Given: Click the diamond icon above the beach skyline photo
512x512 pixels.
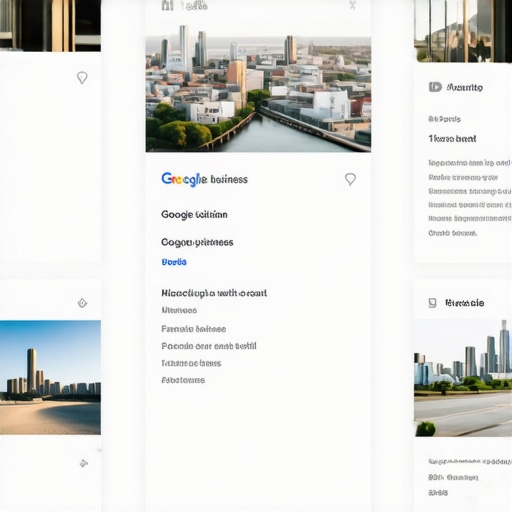Looking at the screenshot, I should coord(82,303).
